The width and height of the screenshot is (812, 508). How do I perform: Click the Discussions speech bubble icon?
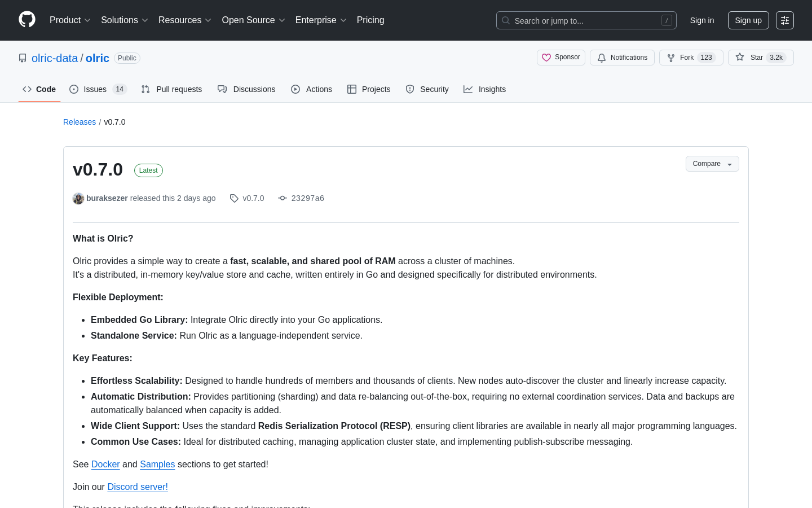click(222, 89)
